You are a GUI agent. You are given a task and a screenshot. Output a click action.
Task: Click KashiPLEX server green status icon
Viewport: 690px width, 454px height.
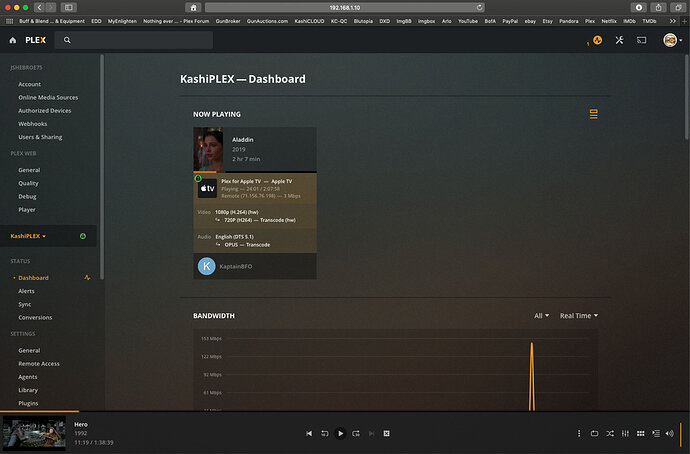pos(83,236)
